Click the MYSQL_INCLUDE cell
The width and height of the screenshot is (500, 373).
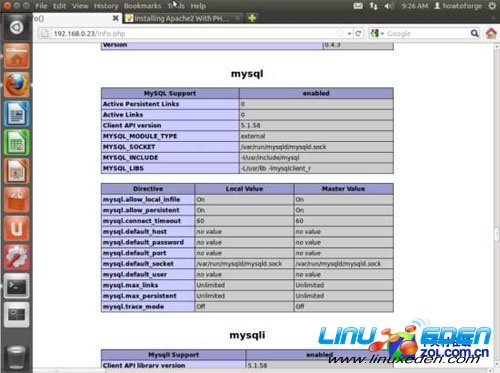[170, 157]
